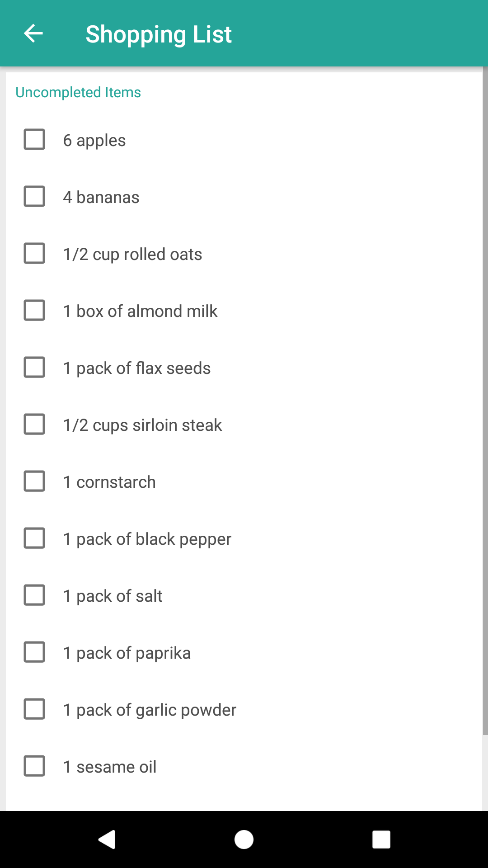Select the Uncompleted Items header

pyautogui.click(x=78, y=92)
